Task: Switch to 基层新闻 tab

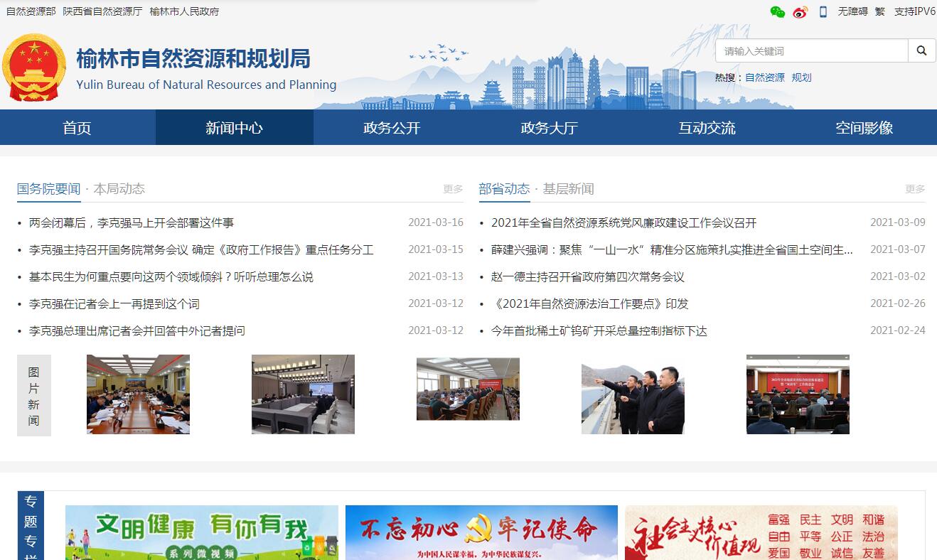Action: (568, 189)
